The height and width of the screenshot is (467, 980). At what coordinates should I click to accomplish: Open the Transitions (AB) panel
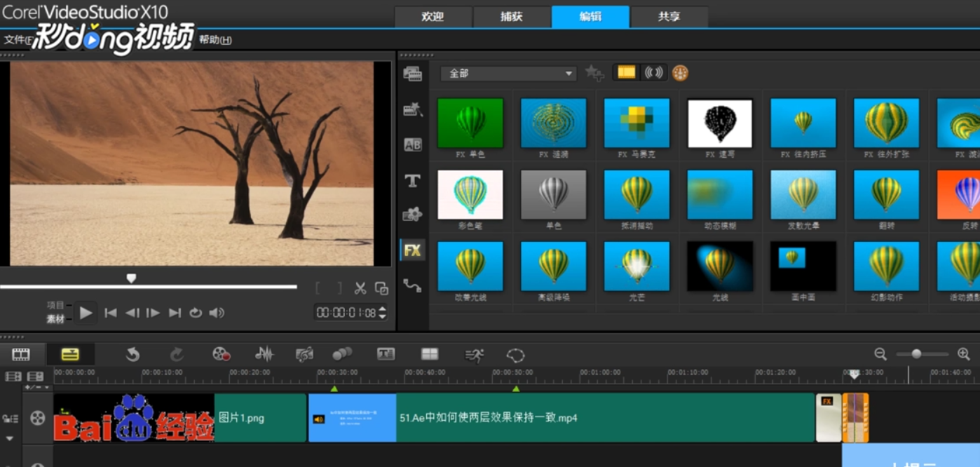click(x=413, y=144)
